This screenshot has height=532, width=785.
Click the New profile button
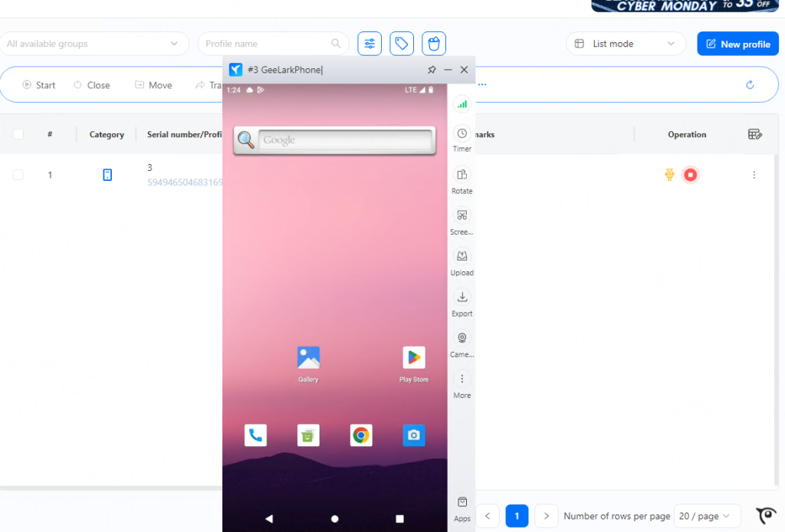737,44
